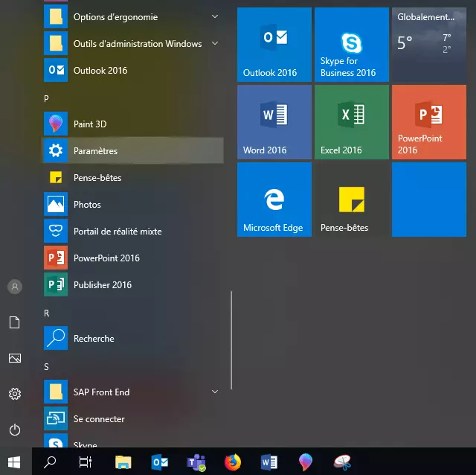Open Pictures from the start sidebar

click(x=15, y=358)
